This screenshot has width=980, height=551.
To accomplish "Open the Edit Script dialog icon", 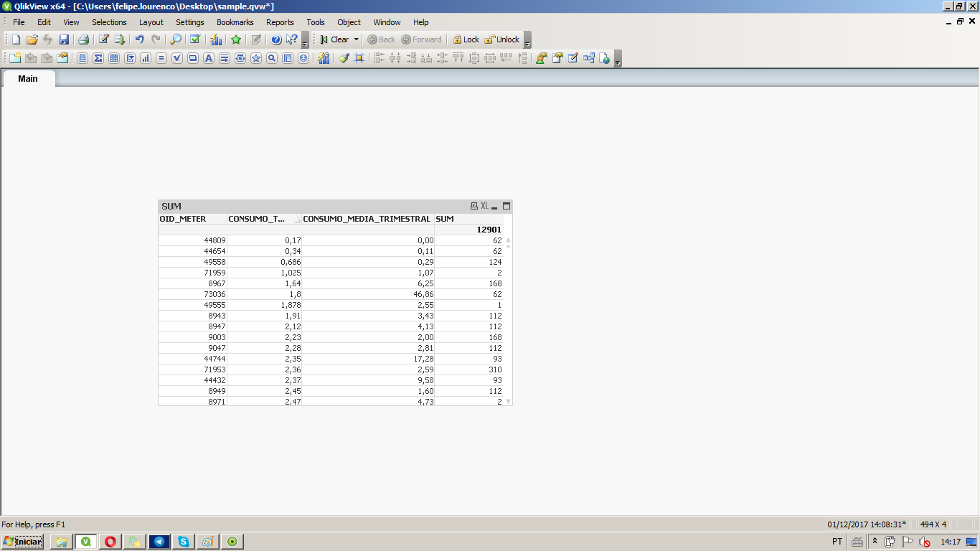I will pos(104,39).
